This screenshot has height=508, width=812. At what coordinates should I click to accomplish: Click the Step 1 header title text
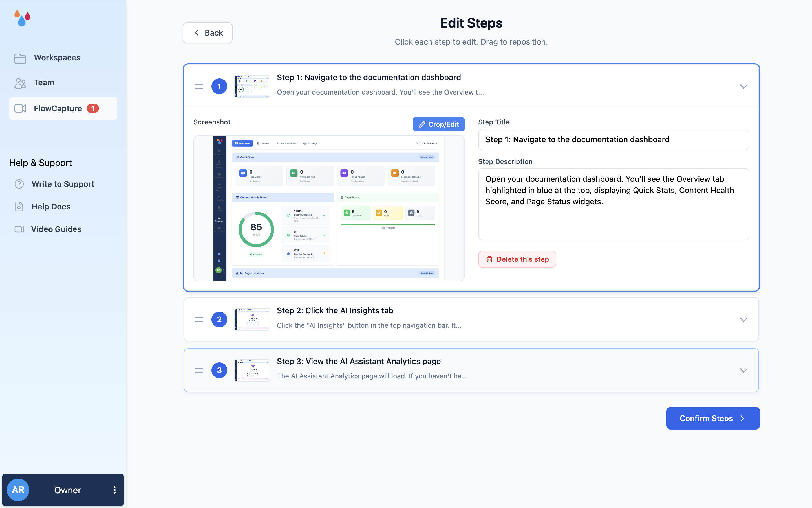pyautogui.click(x=369, y=77)
